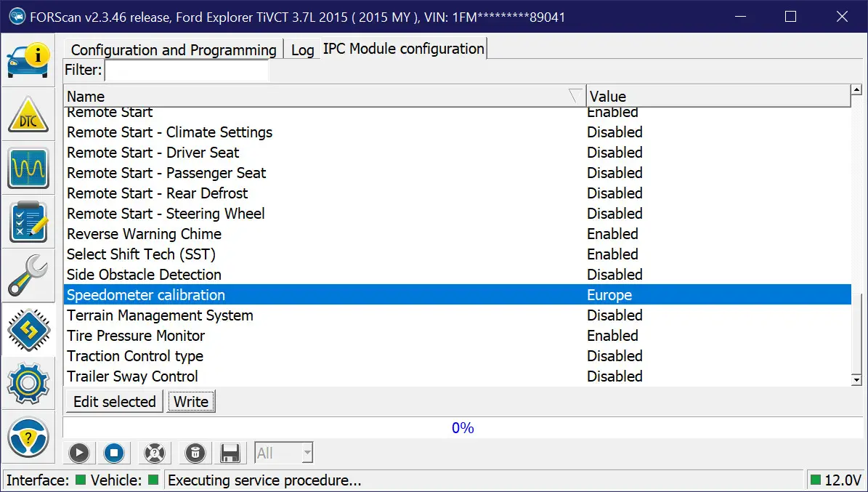Select Tire Pressure Monitor row
Screen dimensions: 868x492
[x=458, y=336]
